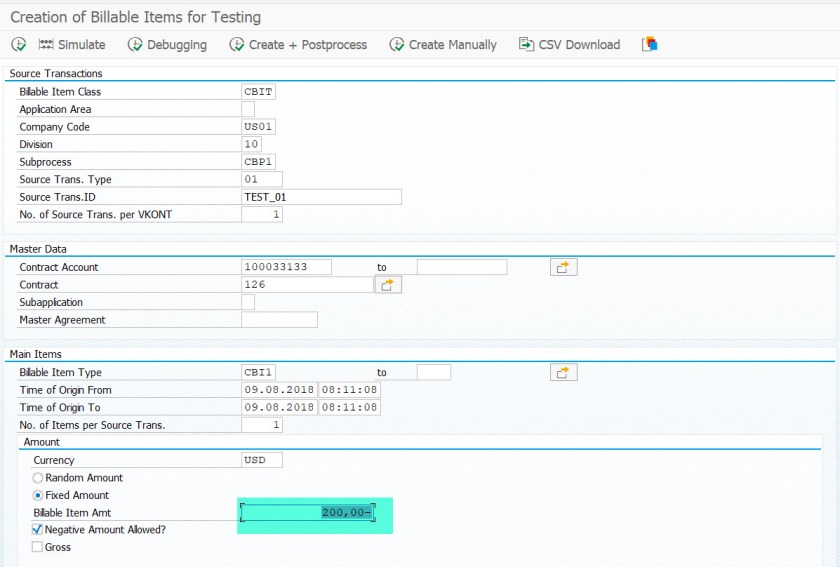Click Time of Origin From time field

click(x=350, y=390)
